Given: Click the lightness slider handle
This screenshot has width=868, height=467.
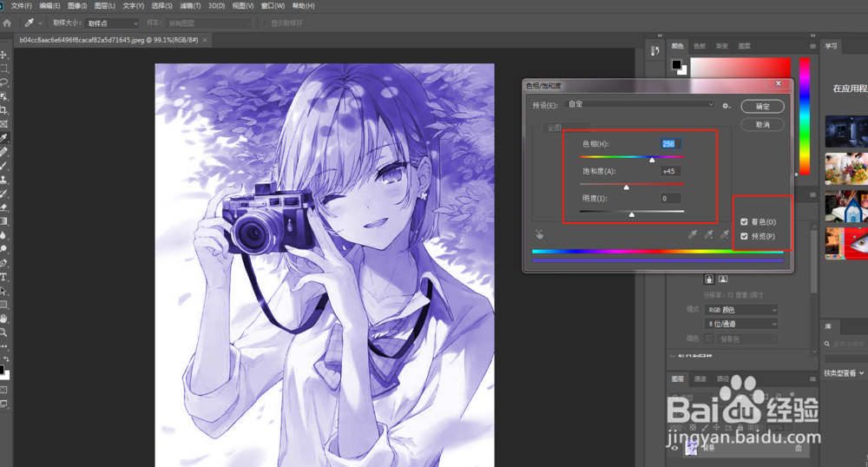Looking at the screenshot, I should 632,214.
